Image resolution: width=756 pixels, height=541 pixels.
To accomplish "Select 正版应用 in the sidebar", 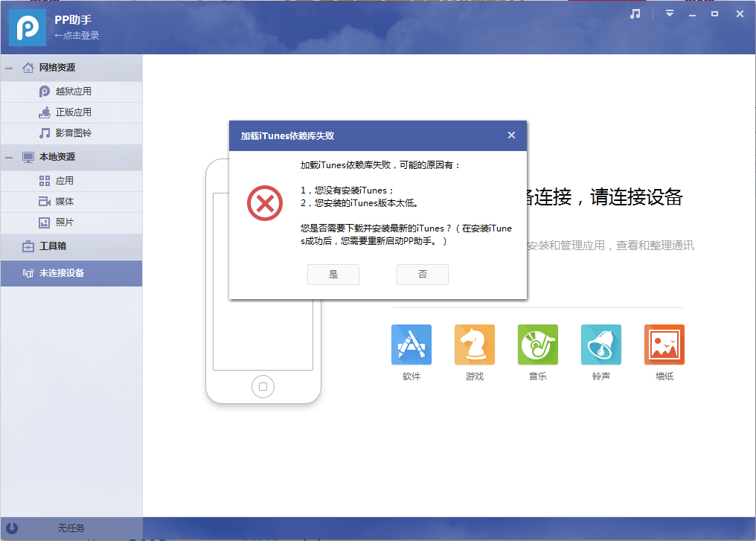I will [73, 112].
